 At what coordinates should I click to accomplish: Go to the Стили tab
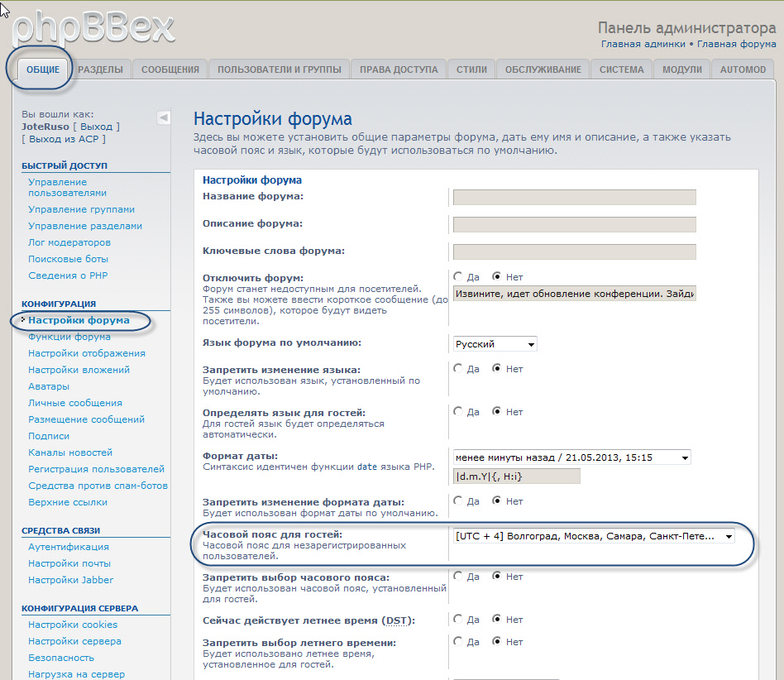[471, 70]
